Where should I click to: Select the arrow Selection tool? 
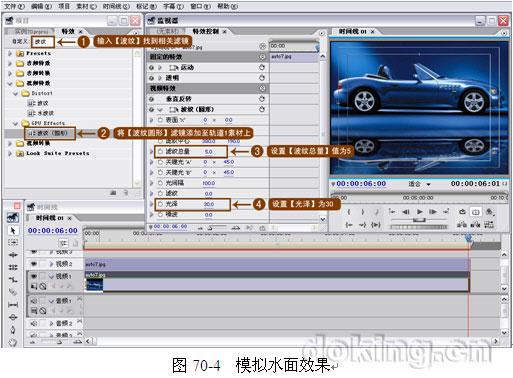[x=13, y=230]
